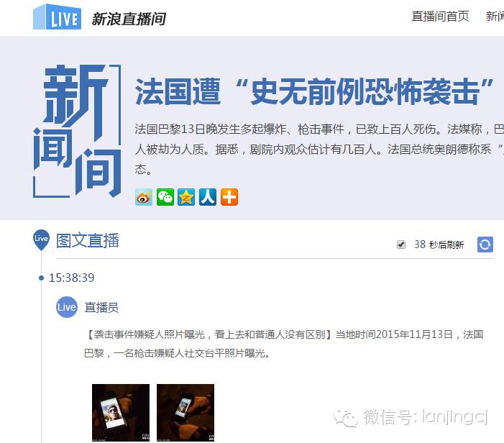Viewport: 504px width, 443px height.
Task: Share to QZone star icon
Action: (186, 197)
